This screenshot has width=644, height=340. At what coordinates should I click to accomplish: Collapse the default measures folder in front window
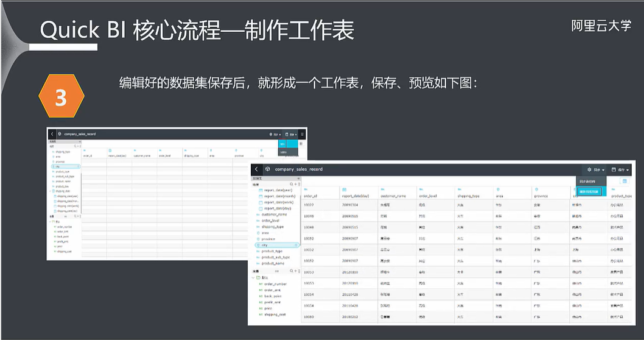point(253,277)
